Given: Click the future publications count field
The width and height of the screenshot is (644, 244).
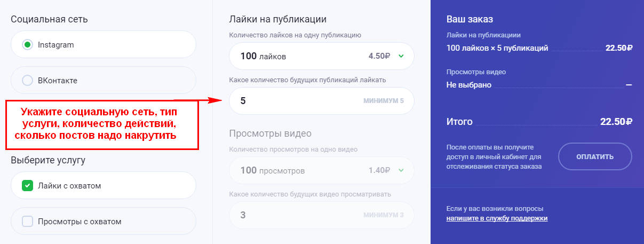Looking at the screenshot, I should click(x=299, y=101).
